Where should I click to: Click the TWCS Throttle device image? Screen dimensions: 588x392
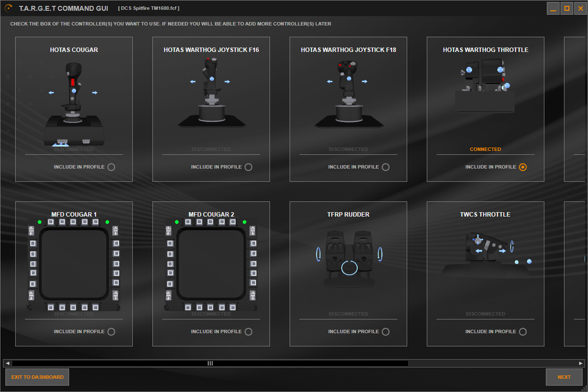click(486, 255)
